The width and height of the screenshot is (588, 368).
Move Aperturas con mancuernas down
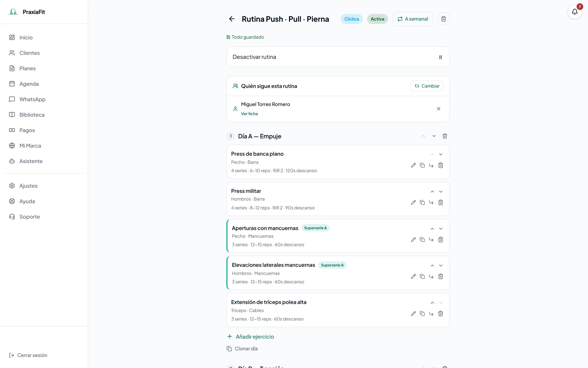pyautogui.click(x=441, y=229)
